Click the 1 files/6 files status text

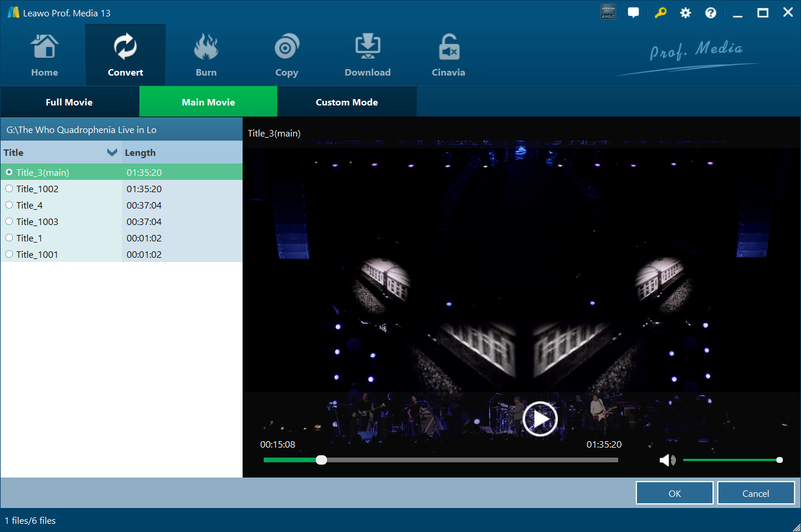tap(30, 520)
